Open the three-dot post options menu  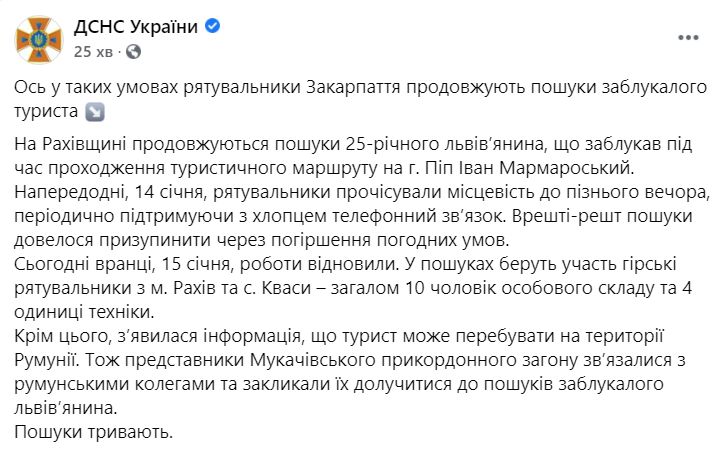(x=689, y=38)
